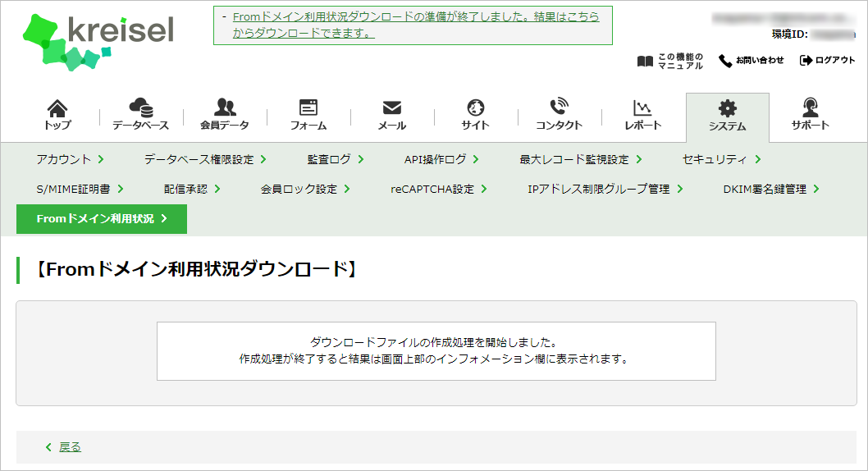Click the お問い合わせ phone icon
This screenshot has width=868, height=471.
click(725, 61)
